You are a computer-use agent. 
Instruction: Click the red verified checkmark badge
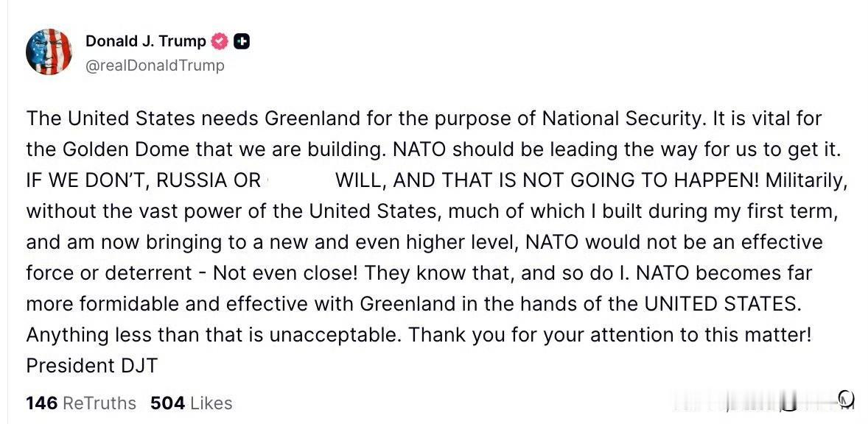(x=220, y=42)
